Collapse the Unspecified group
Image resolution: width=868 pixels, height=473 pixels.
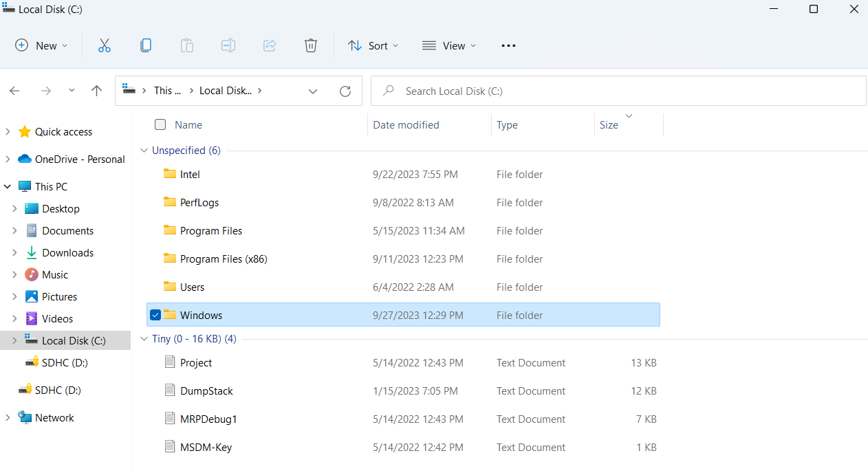click(144, 151)
